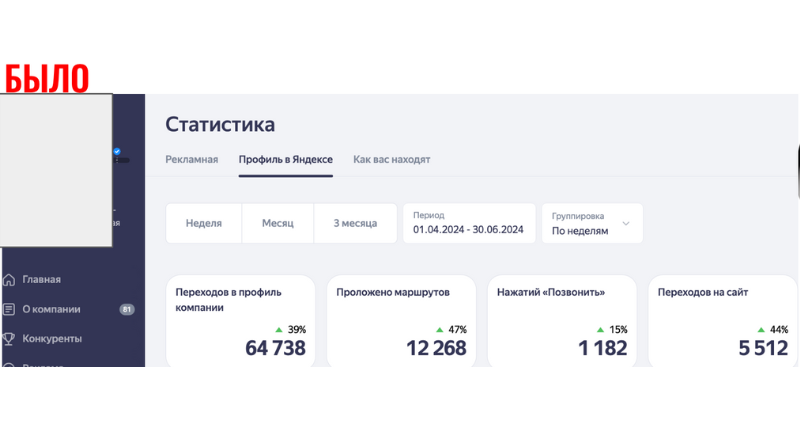The height and width of the screenshot is (430, 800).
Task: Click the 5 512 value
Action: click(x=763, y=348)
